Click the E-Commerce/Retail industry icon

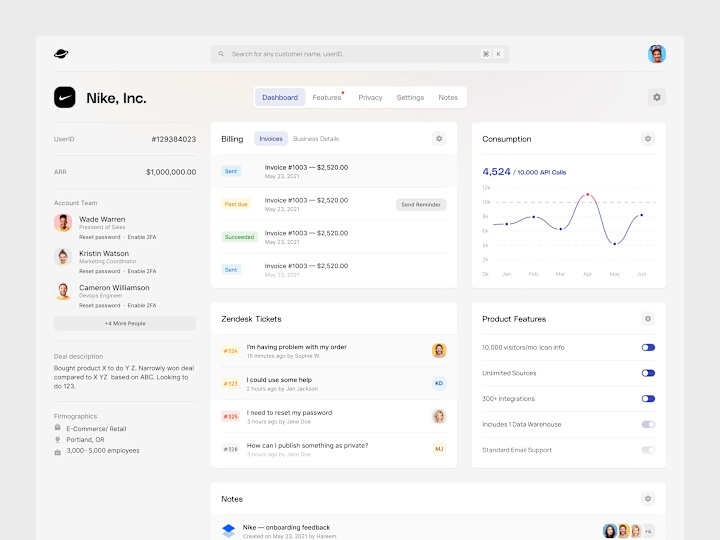coord(57,428)
